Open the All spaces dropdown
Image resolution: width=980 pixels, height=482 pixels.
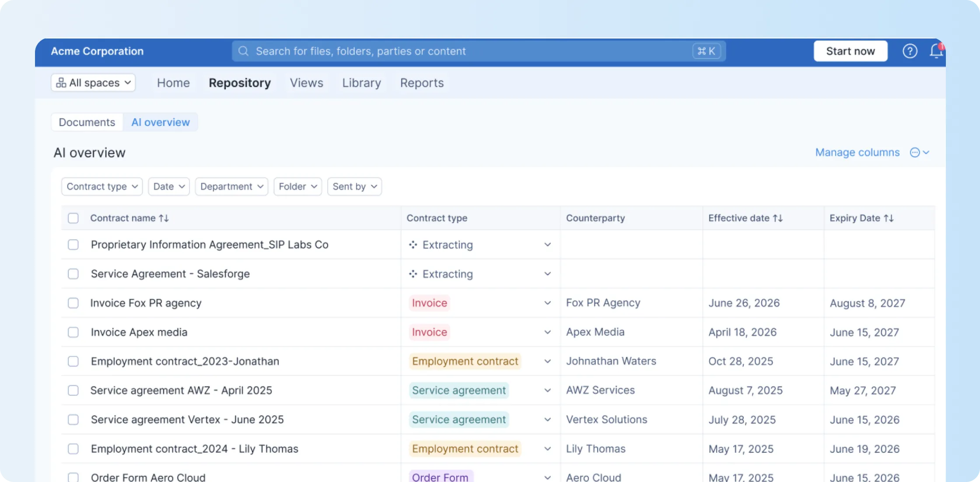pos(93,83)
